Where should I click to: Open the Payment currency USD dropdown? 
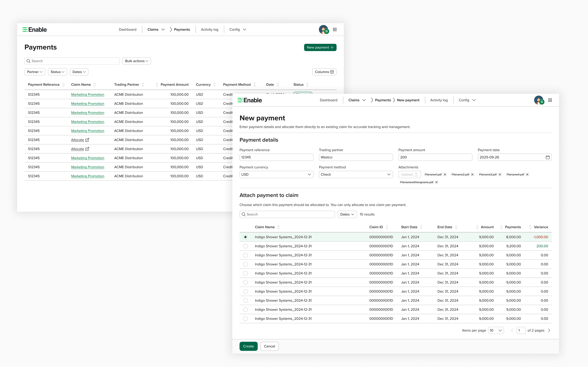[276, 174]
